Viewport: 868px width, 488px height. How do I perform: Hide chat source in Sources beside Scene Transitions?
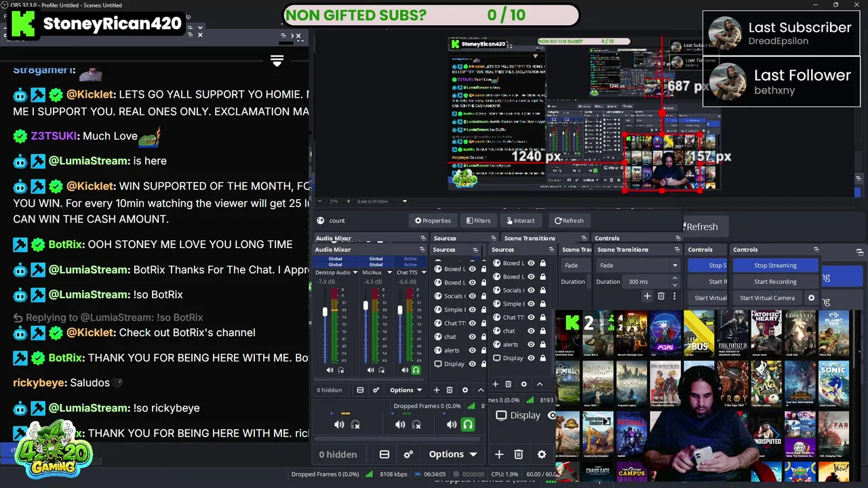point(531,331)
